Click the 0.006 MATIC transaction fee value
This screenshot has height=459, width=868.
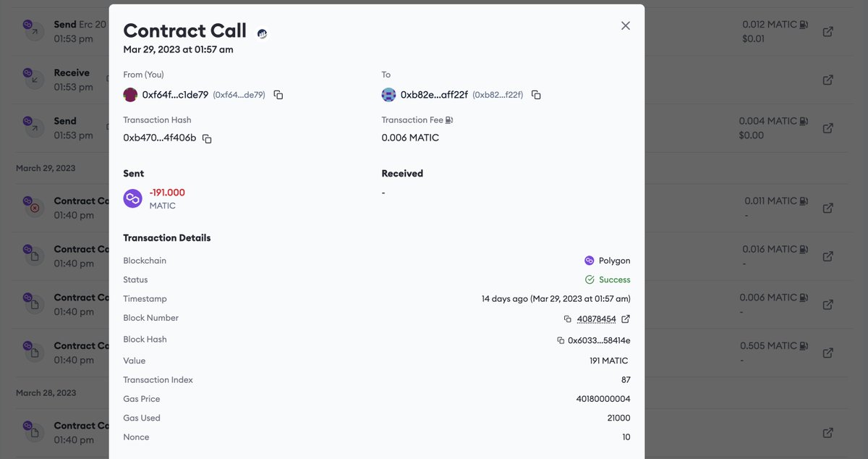pyautogui.click(x=410, y=138)
